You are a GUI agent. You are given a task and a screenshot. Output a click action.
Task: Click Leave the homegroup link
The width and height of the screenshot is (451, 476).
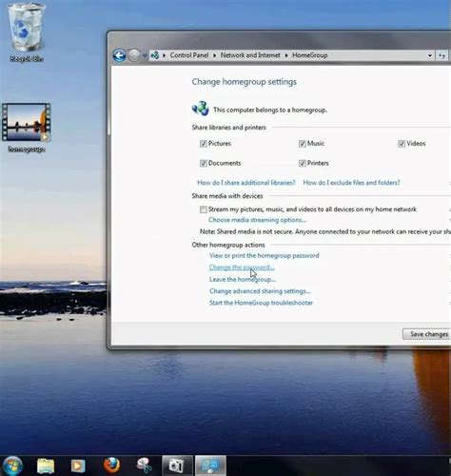[243, 279]
